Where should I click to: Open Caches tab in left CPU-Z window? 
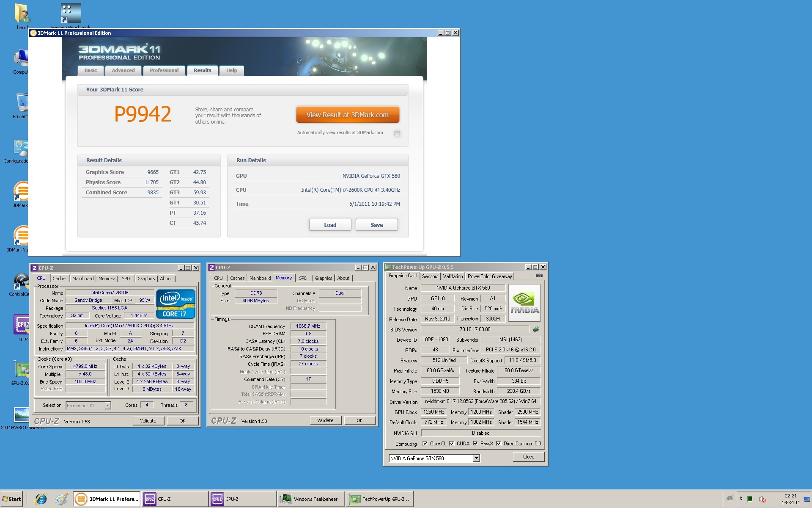(60, 279)
